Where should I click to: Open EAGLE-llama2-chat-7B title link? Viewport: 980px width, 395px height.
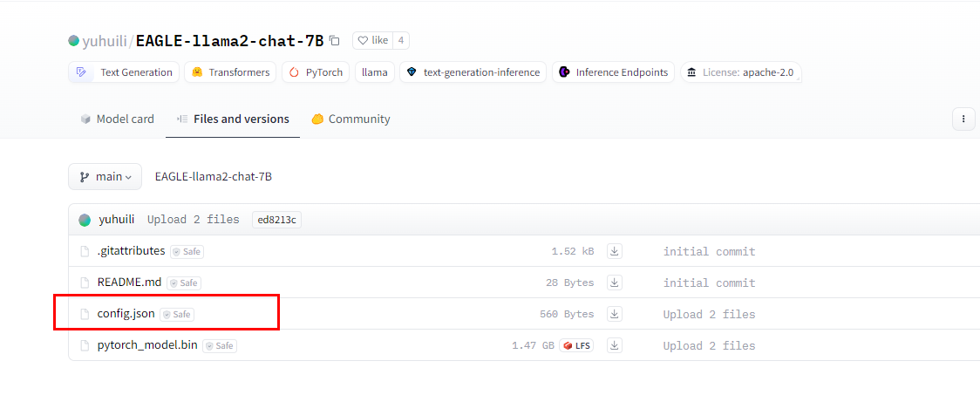tap(229, 41)
